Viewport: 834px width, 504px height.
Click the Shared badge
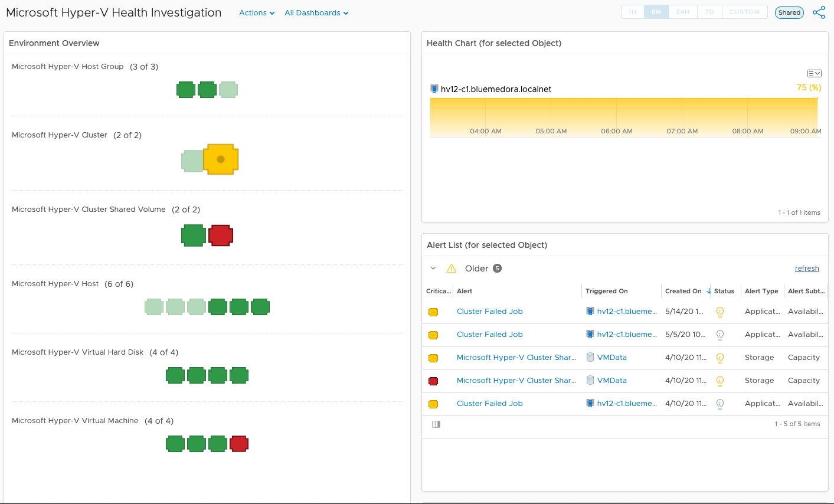pyautogui.click(x=789, y=12)
